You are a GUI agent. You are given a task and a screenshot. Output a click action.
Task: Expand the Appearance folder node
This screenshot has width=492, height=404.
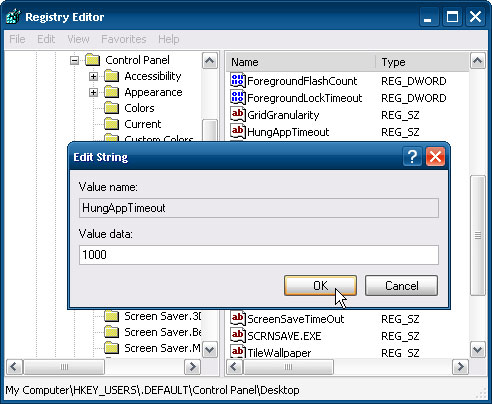tap(94, 92)
